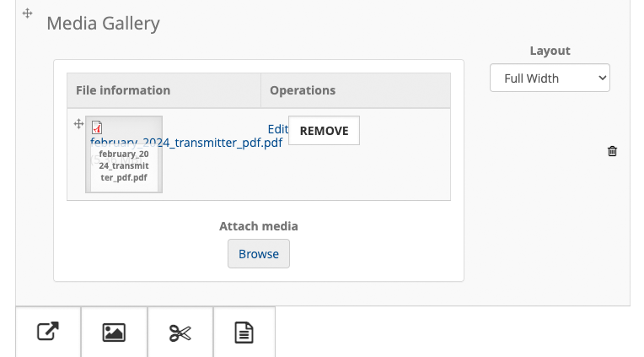Add an external link component icon

48,332
